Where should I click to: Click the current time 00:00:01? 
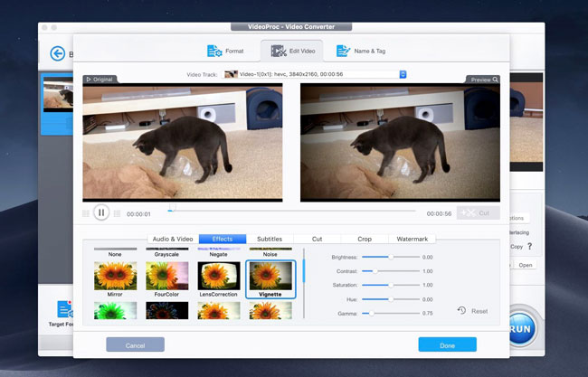(138, 214)
